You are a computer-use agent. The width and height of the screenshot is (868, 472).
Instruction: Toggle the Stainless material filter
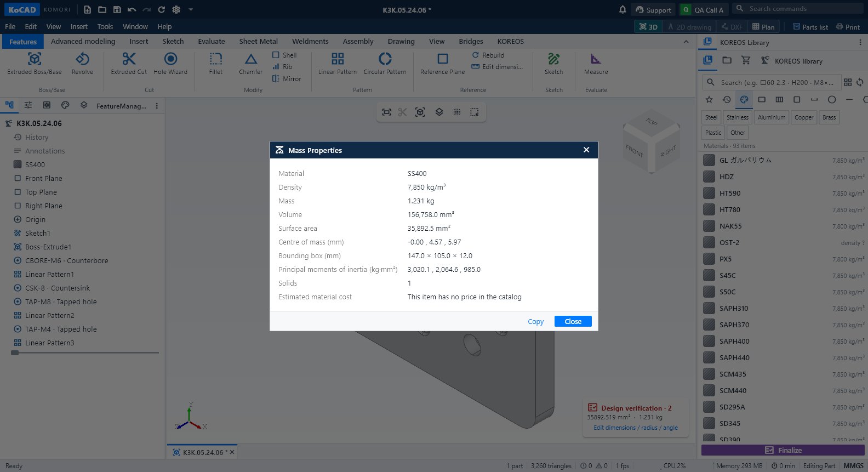738,117
